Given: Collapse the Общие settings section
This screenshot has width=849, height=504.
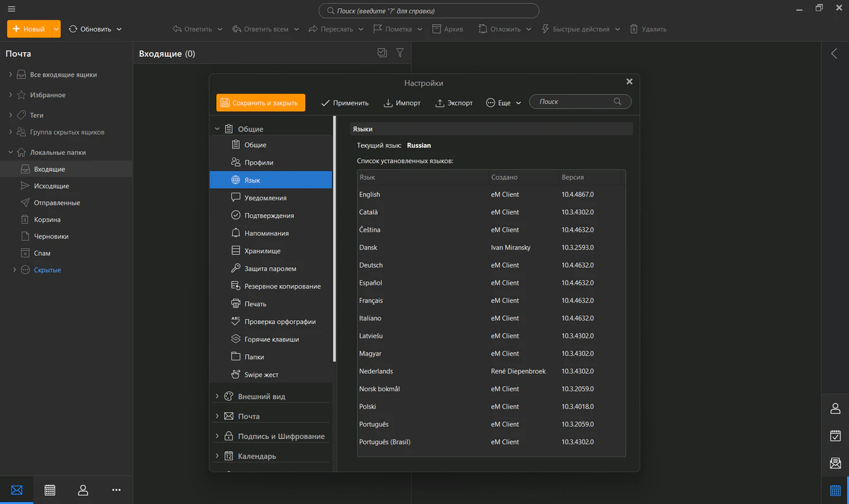Looking at the screenshot, I should 217,129.
